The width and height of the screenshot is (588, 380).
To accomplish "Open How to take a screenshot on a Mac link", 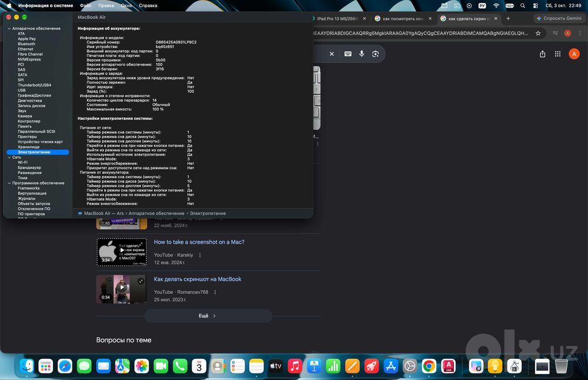I will [199, 242].
